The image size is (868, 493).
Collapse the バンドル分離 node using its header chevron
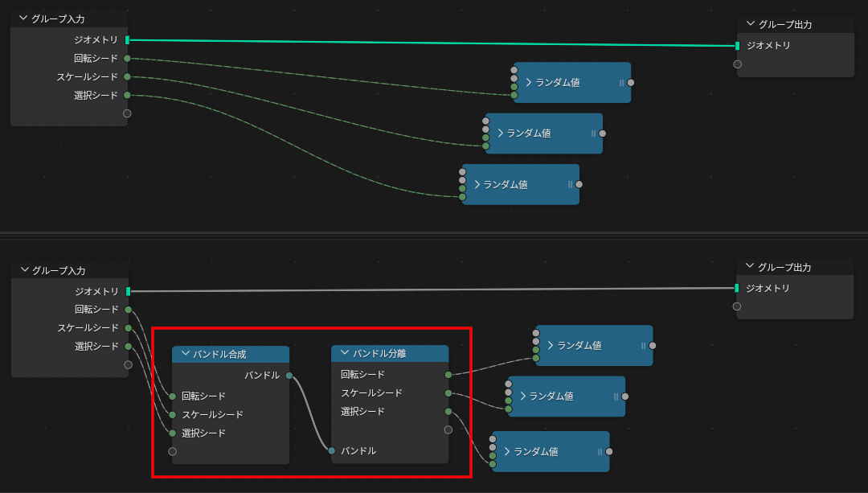pos(343,352)
